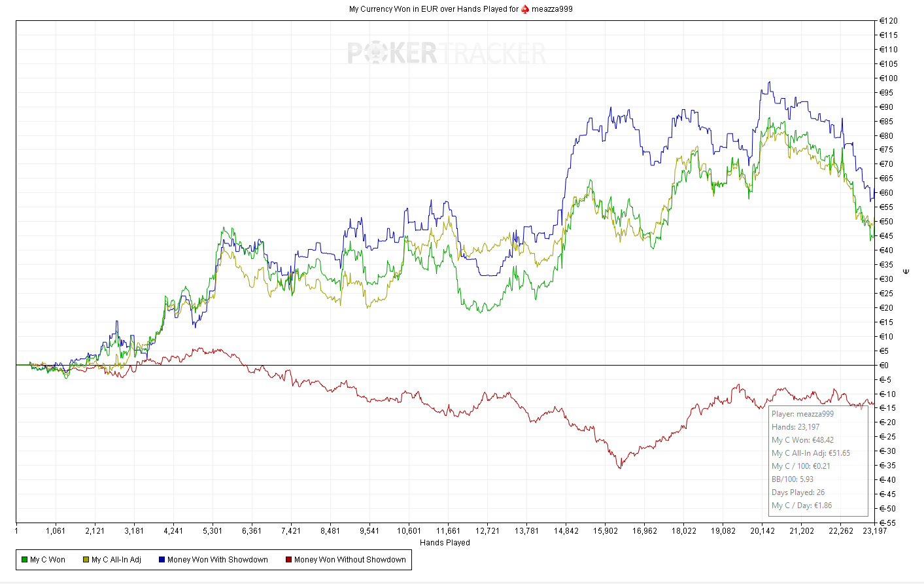This screenshot has height=584, width=924.
Task: Click 'My C Won: €48.42' in stats box
Action: point(802,440)
